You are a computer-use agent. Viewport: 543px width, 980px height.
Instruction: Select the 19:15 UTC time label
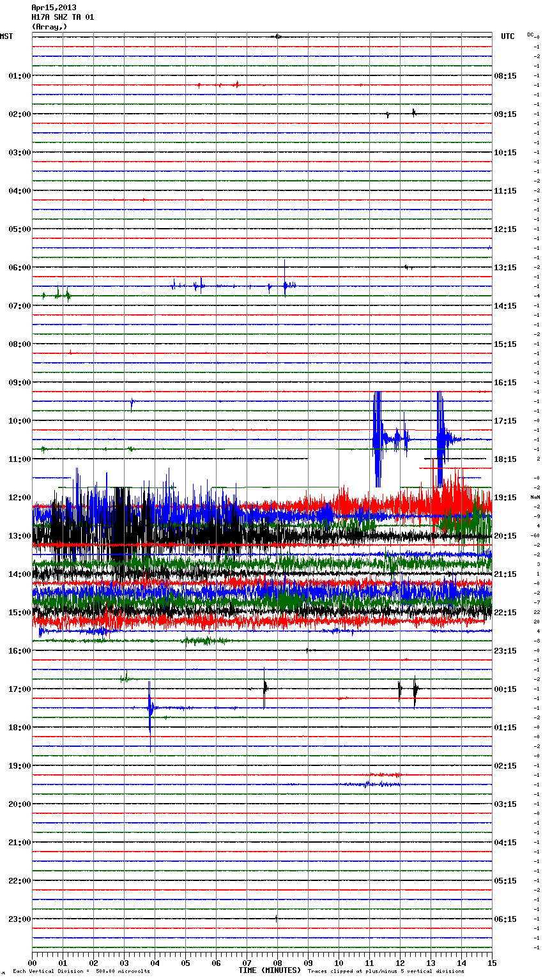pyautogui.click(x=505, y=498)
